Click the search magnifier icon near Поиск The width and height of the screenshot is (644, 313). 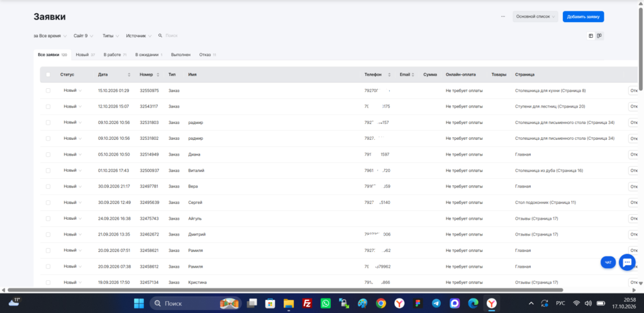(160, 36)
